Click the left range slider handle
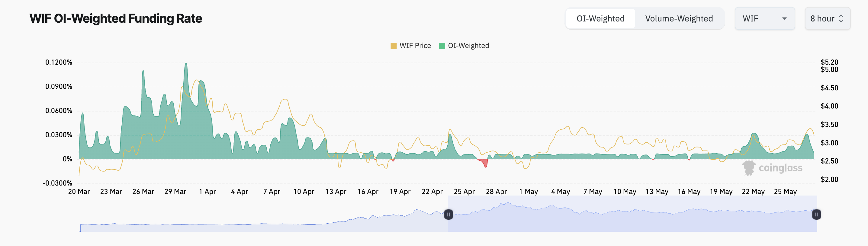 pos(448,214)
